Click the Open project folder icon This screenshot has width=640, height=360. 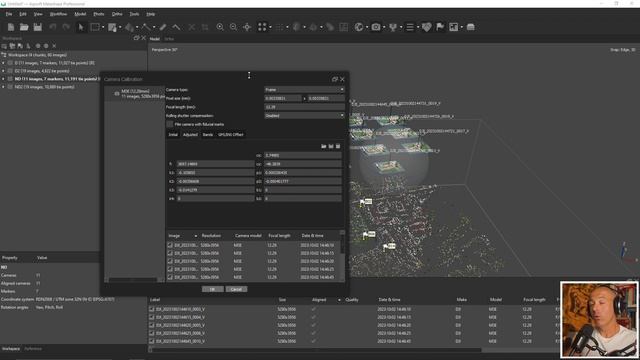(24, 27)
